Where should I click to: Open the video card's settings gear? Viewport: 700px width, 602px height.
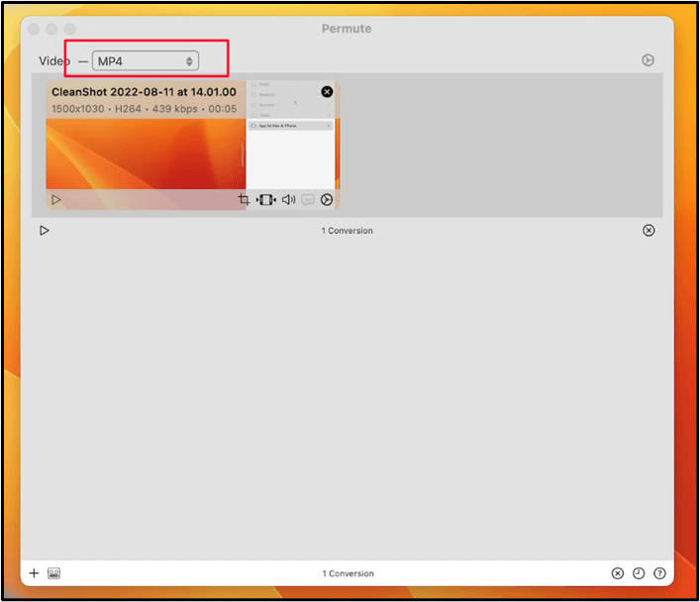(x=327, y=200)
